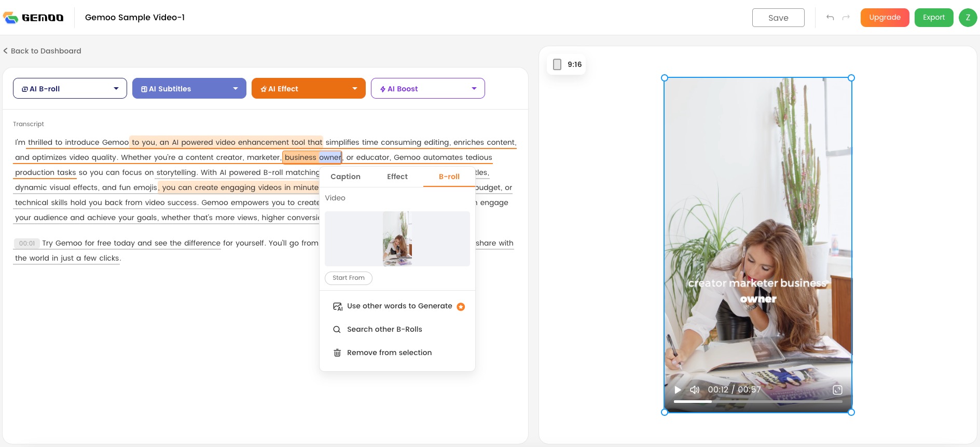This screenshot has width=980, height=447.
Task: Click the top-right resize handle of the video frame
Action: 851,78
